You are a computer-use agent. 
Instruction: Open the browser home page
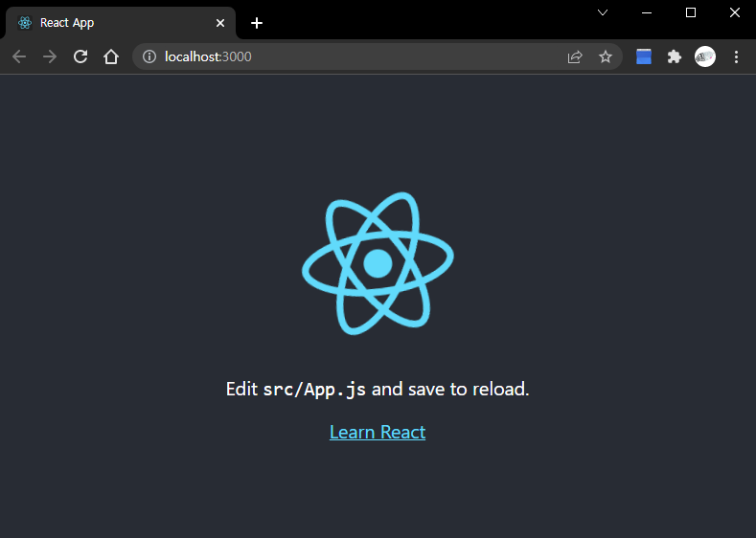pyautogui.click(x=111, y=56)
